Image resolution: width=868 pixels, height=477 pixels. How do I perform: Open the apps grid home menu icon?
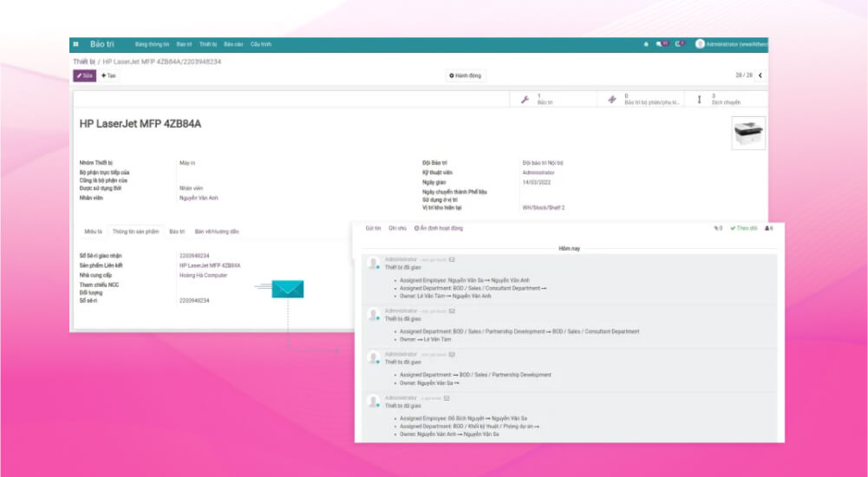pyautogui.click(x=75, y=44)
